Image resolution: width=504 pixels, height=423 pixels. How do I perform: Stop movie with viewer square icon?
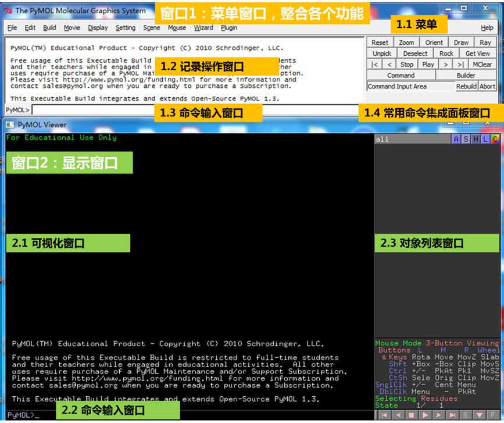pos(411,415)
